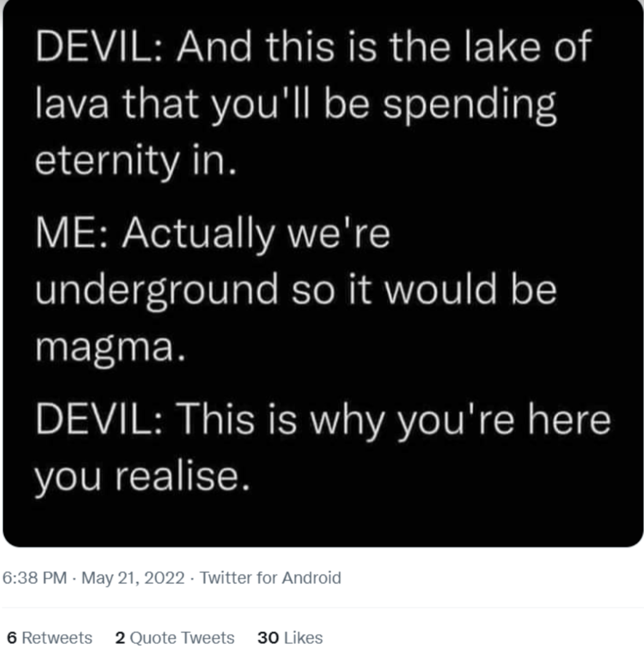This screenshot has width=644, height=656.
Task: Click the word Likes
Action: click(x=303, y=637)
